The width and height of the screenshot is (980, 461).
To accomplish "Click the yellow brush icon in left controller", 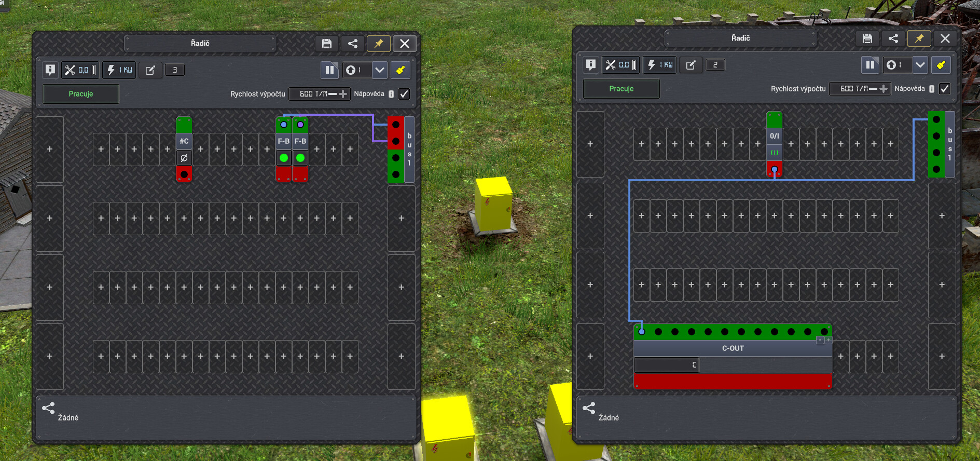I will pyautogui.click(x=401, y=70).
